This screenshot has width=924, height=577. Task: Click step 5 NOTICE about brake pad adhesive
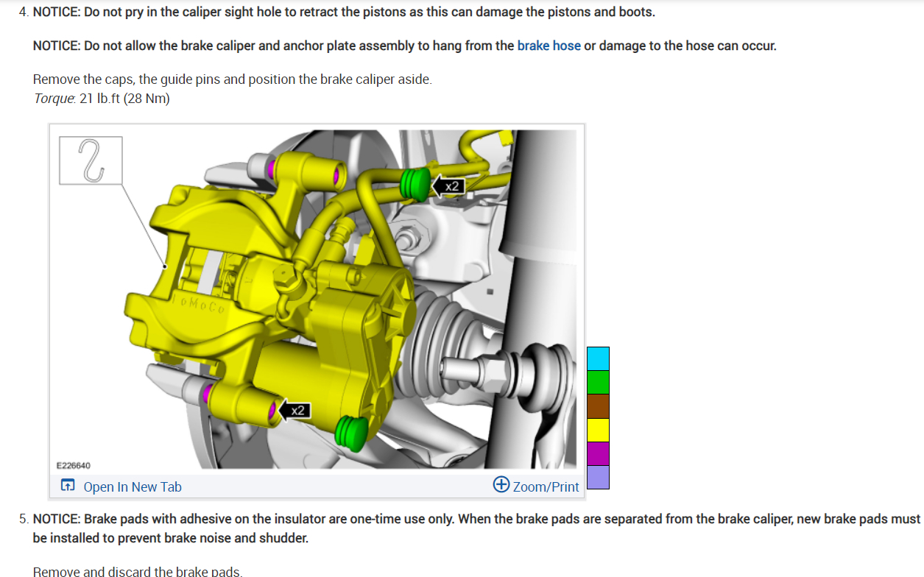476,528
